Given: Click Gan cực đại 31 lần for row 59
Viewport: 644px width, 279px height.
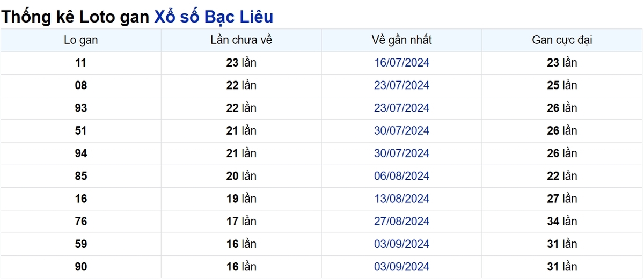Looking at the screenshot, I should click(x=562, y=244).
